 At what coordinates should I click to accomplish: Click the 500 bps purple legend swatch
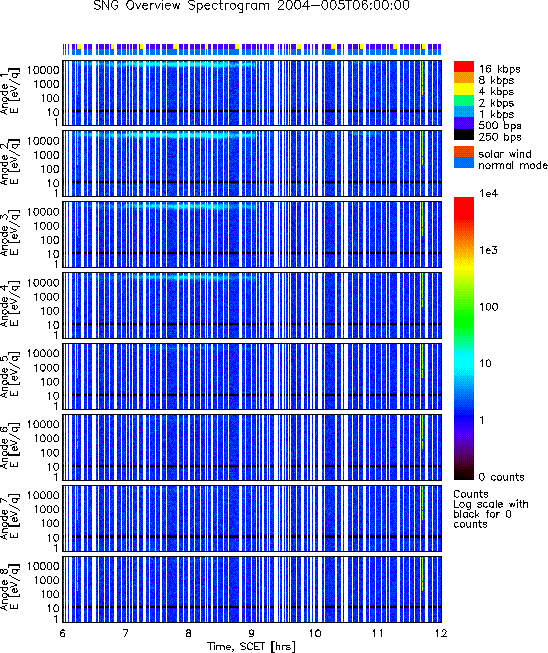click(464, 123)
